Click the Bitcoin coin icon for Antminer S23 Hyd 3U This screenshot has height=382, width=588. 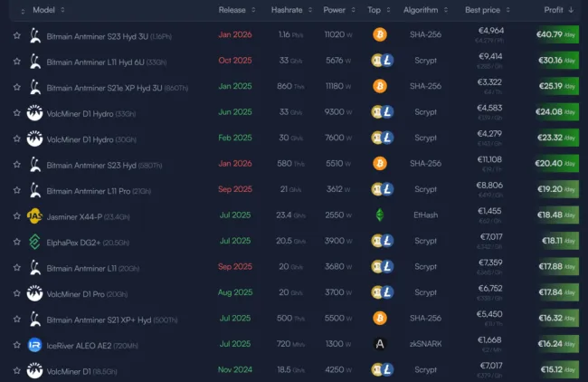[380, 35]
